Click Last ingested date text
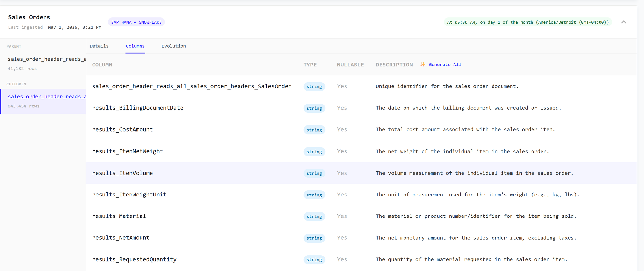 click(74, 27)
